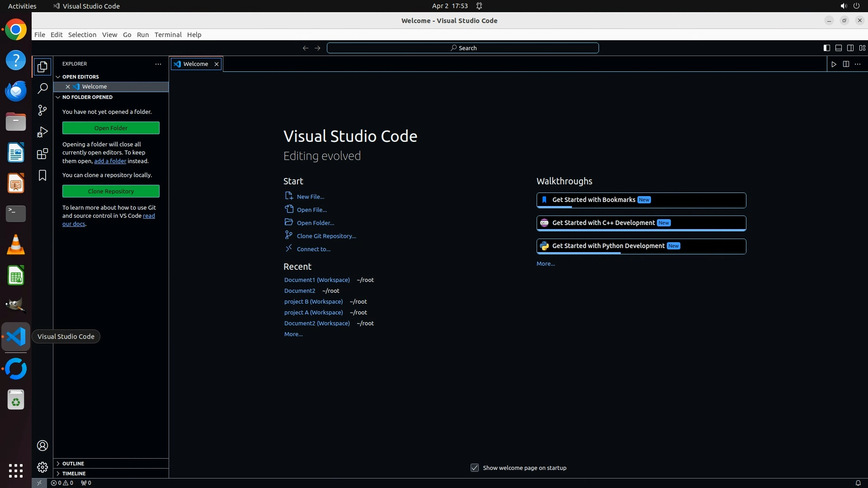Expand the Outline section

(x=73, y=464)
